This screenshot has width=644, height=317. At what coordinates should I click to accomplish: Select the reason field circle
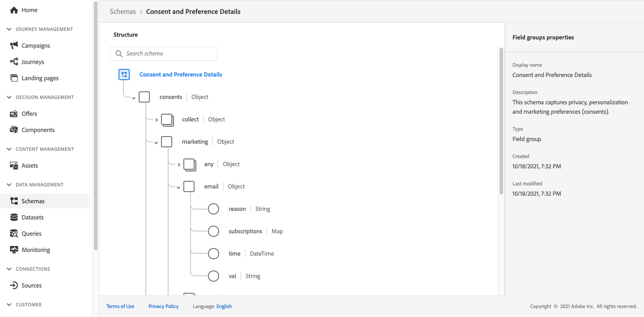(214, 209)
